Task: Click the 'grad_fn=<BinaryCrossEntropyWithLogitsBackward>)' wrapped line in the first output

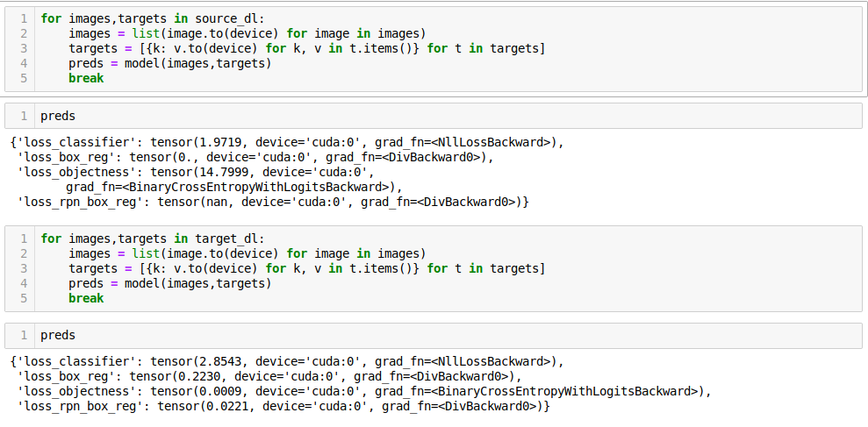Action: pyautogui.click(x=234, y=187)
